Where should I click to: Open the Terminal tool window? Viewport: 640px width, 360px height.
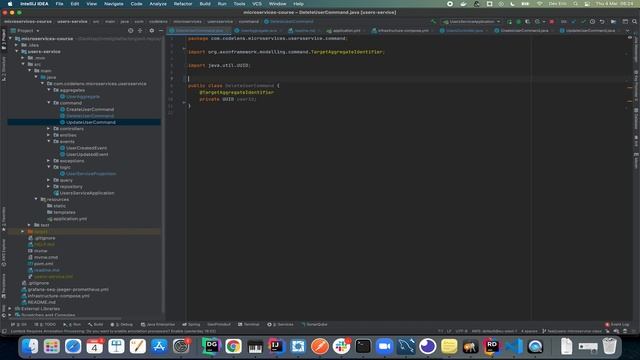pyautogui.click(x=249, y=324)
